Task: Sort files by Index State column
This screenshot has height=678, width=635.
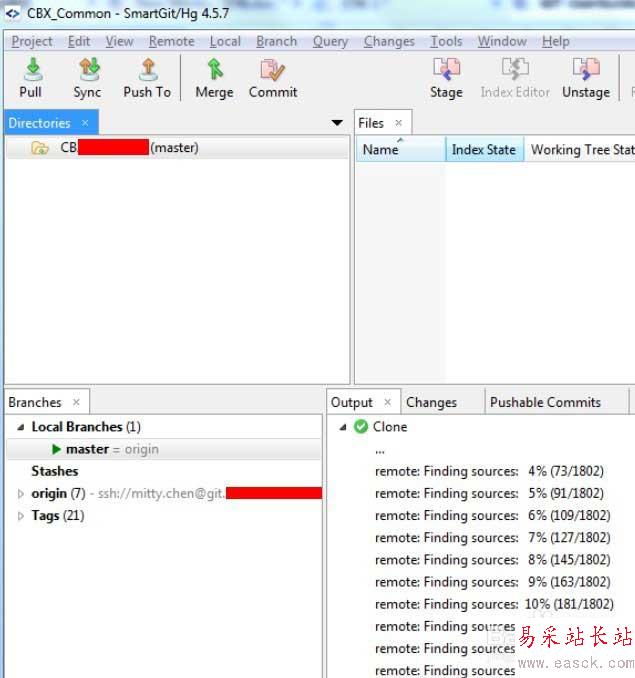Action: click(485, 150)
